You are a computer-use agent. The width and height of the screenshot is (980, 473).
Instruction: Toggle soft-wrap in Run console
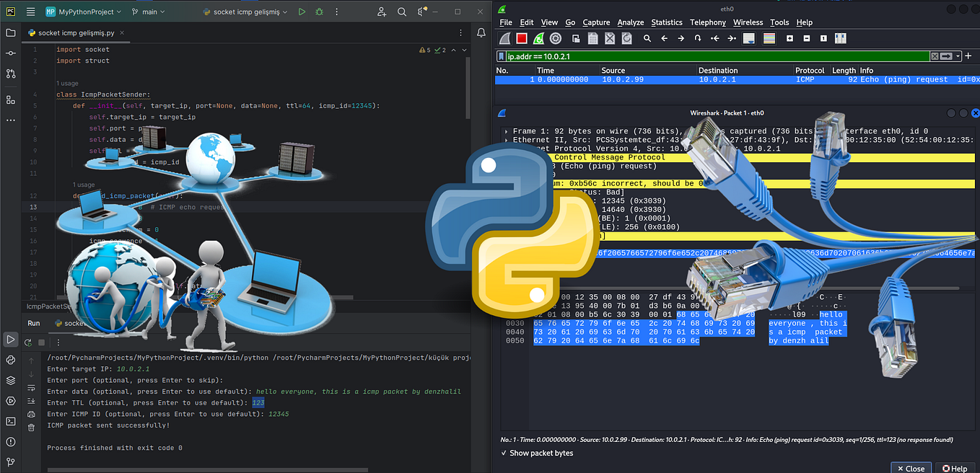tap(31, 389)
